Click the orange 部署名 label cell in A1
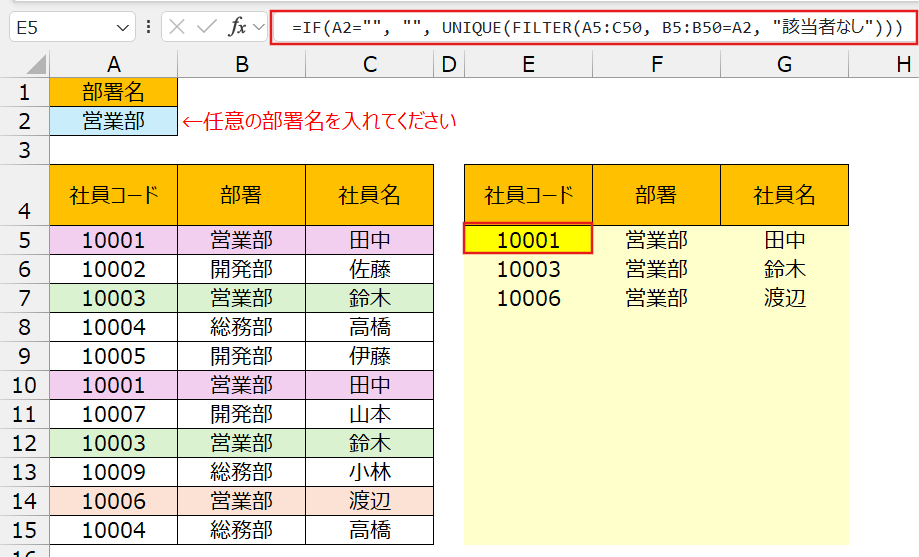This screenshot has width=919, height=557. tap(113, 93)
